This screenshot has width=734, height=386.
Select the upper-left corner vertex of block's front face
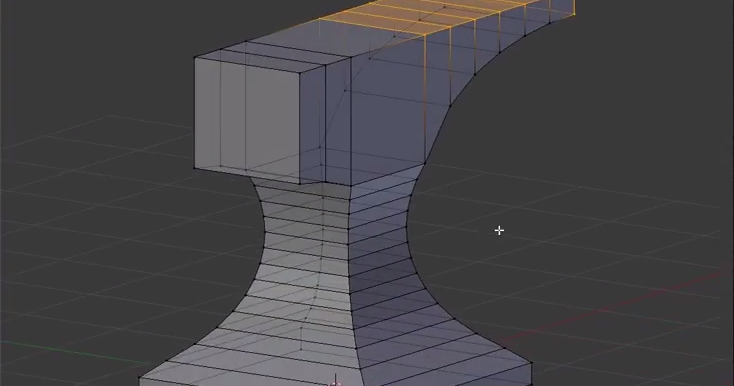[x=195, y=58]
